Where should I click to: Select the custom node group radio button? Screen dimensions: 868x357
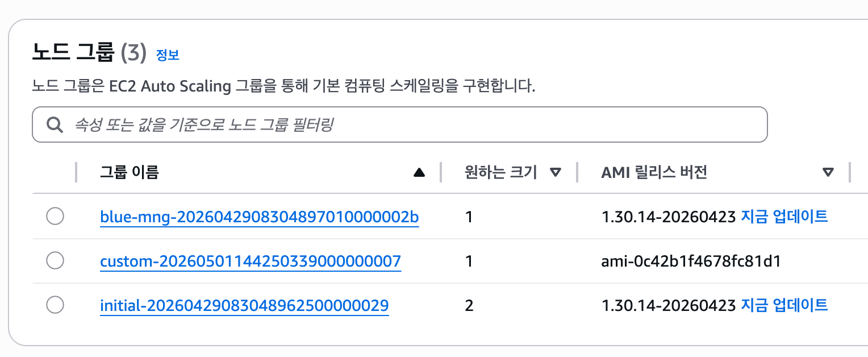(55, 261)
